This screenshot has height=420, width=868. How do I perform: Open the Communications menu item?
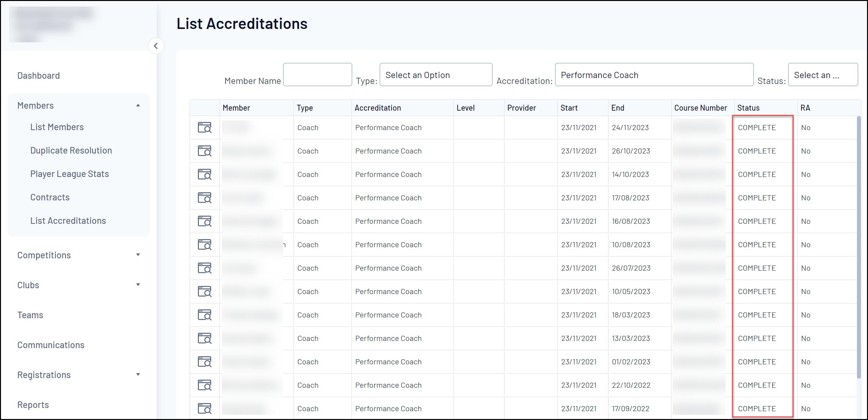[51, 345]
